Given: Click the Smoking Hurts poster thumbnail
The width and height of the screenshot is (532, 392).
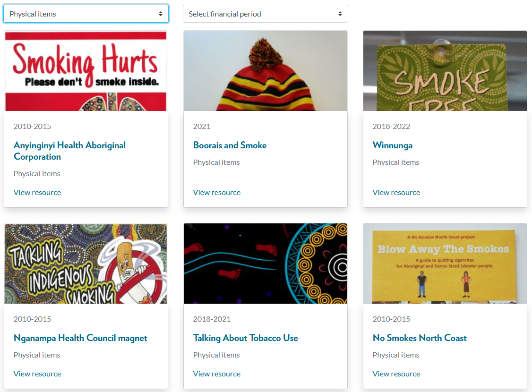Looking at the screenshot, I should [x=86, y=71].
